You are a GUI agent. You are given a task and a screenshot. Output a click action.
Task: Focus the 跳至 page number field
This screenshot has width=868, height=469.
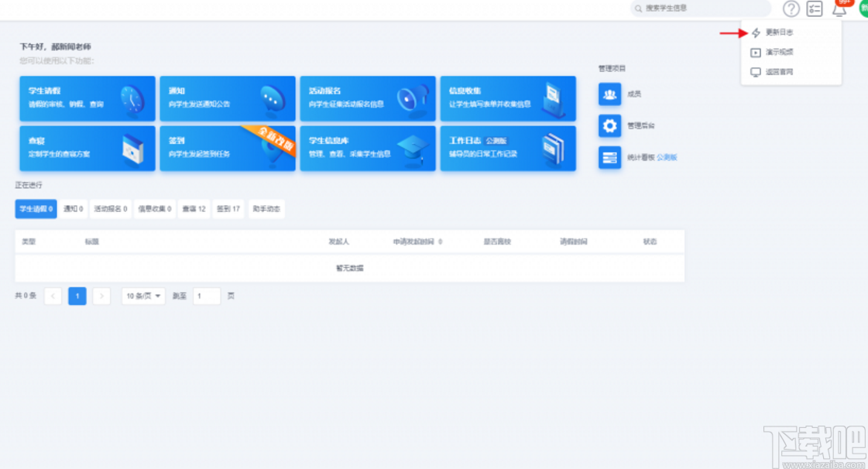[207, 296]
